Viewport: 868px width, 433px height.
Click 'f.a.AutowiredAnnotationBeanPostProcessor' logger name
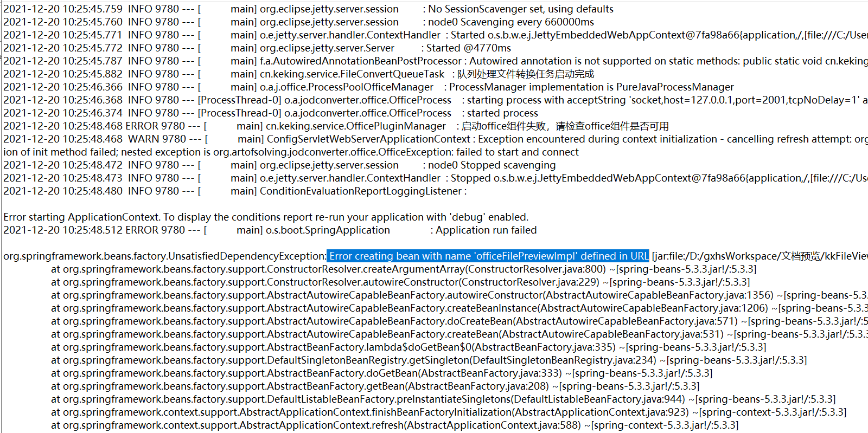(x=361, y=61)
